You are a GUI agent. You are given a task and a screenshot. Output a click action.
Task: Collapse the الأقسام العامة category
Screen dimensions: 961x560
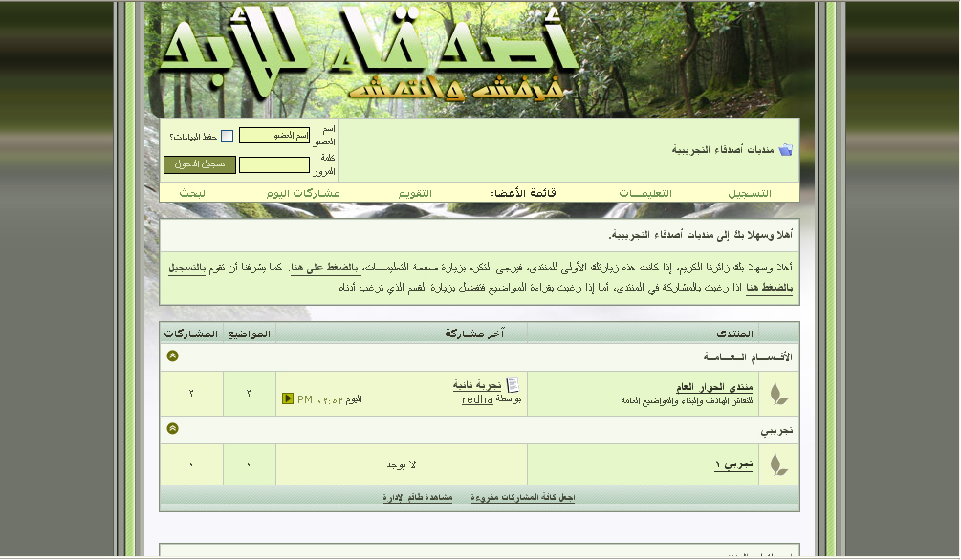[172, 356]
